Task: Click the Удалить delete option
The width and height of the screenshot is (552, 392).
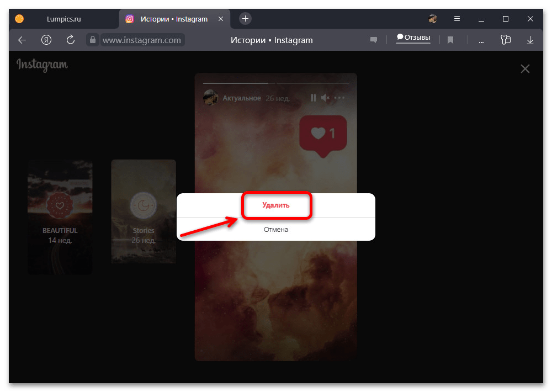Action: [275, 205]
